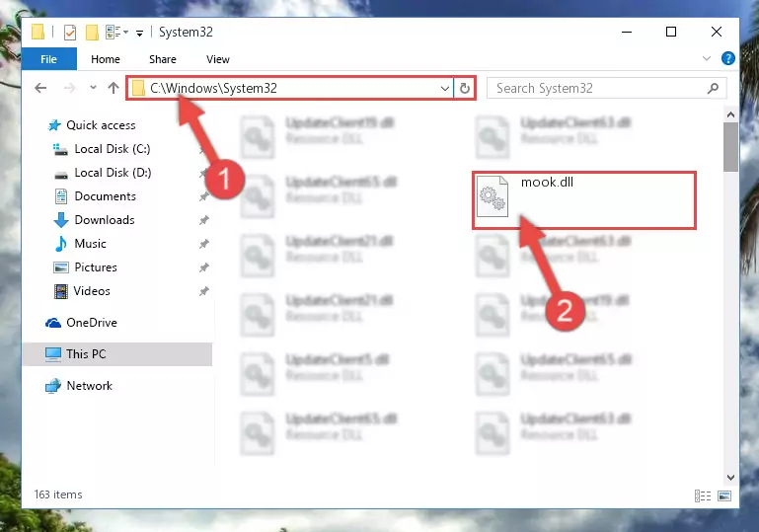Open the Help question mark icon
Image resolution: width=759 pixels, height=532 pixels.
(727, 58)
